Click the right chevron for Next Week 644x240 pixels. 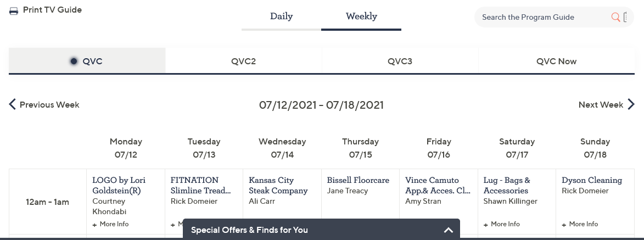point(631,104)
